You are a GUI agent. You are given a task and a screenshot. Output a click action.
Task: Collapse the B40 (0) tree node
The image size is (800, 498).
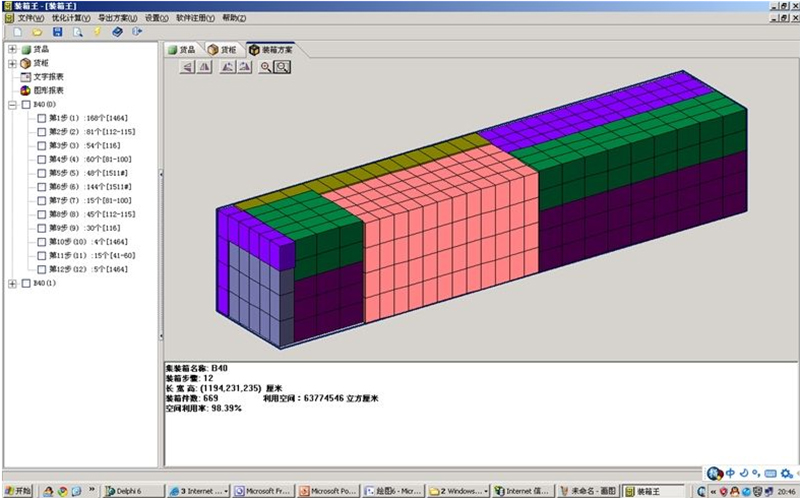[12, 104]
